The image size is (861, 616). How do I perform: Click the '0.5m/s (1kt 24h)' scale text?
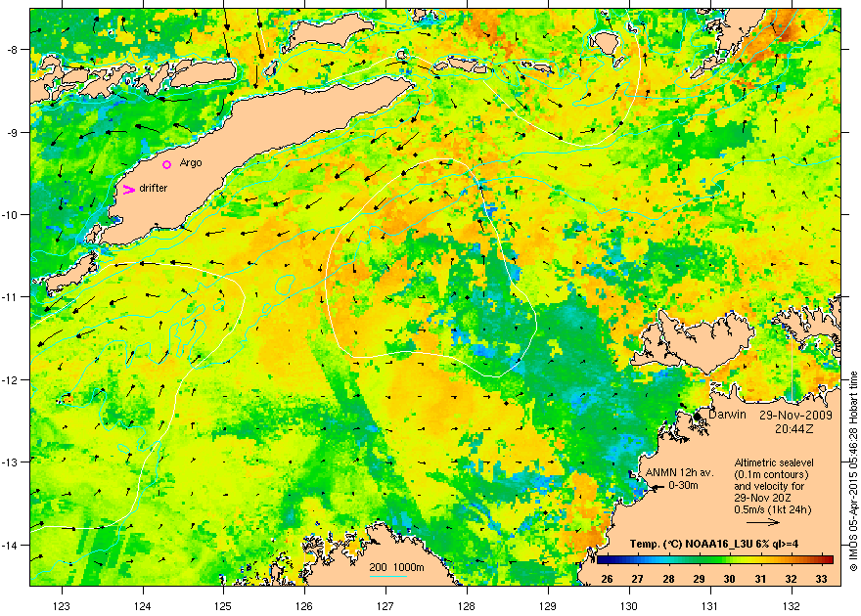pyautogui.click(x=773, y=509)
